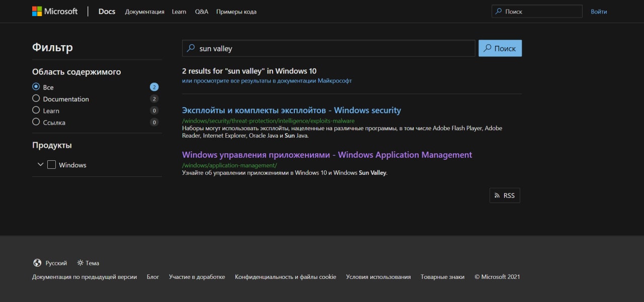Open the Русский language selector
Screen dimensions: 644x302
[50, 263]
